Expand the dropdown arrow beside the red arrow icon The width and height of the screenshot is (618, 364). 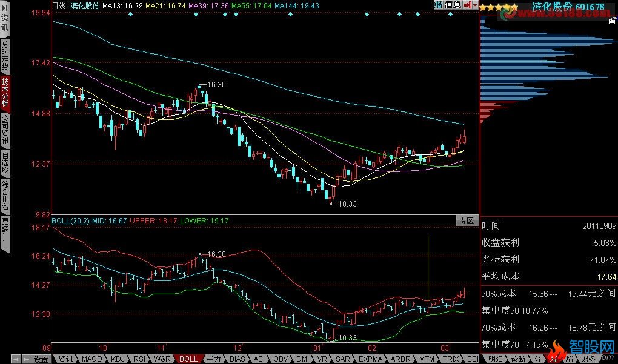pyautogui.click(x=476, y=5)
